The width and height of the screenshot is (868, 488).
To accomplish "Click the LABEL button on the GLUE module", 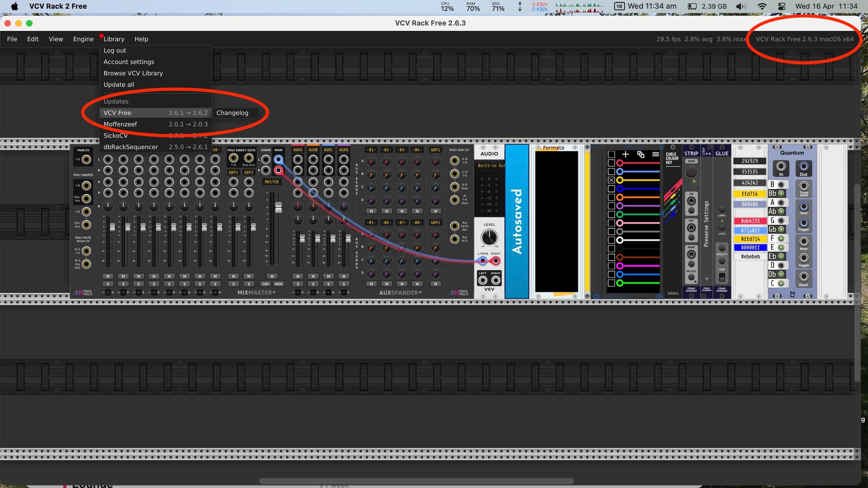I will click(x=722, y=209).
